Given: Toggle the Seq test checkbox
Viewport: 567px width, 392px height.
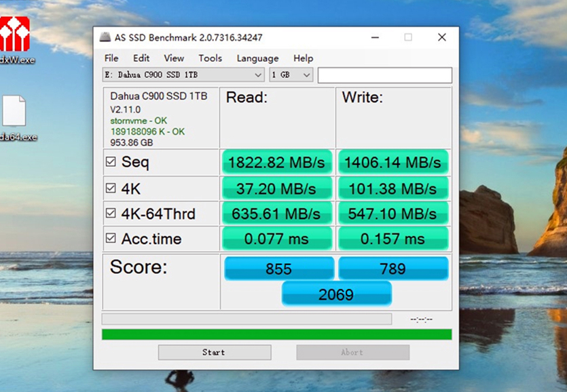Looking at the screenshot, I should pyautogui.click(x=111, y=162).
